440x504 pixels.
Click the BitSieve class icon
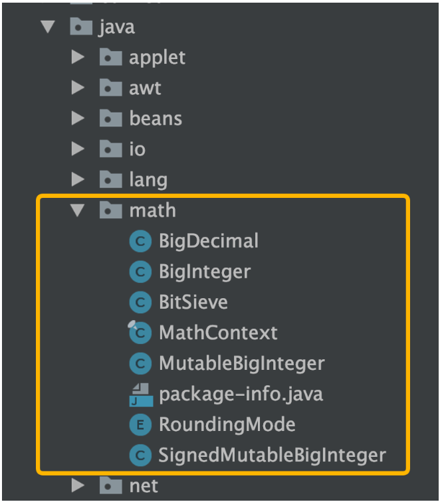click(x=140, y=302)
